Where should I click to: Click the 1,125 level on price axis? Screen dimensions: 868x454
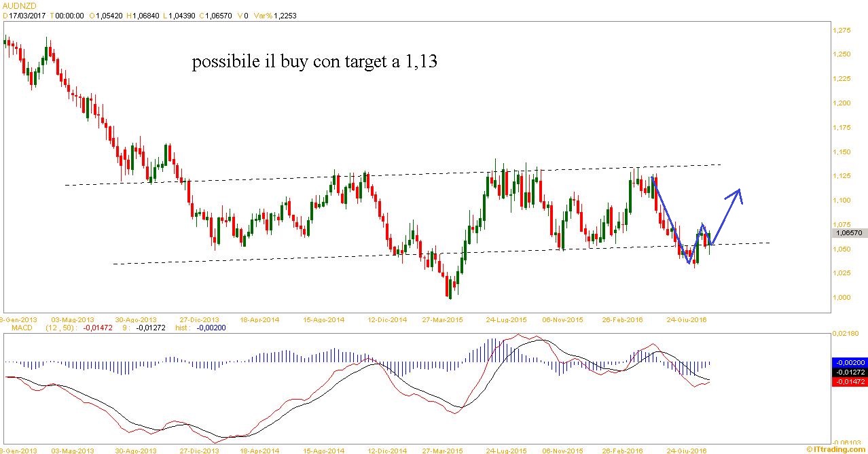coord(842,176)
